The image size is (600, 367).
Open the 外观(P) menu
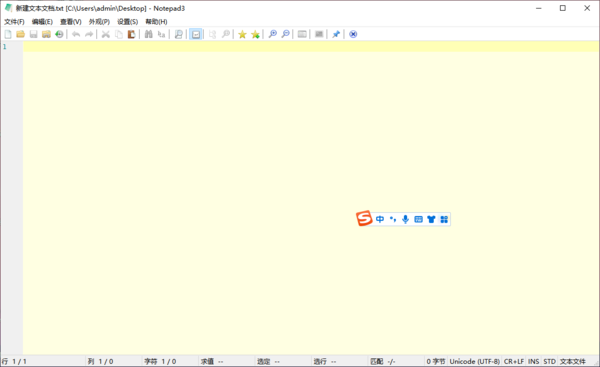coord(99,22)
